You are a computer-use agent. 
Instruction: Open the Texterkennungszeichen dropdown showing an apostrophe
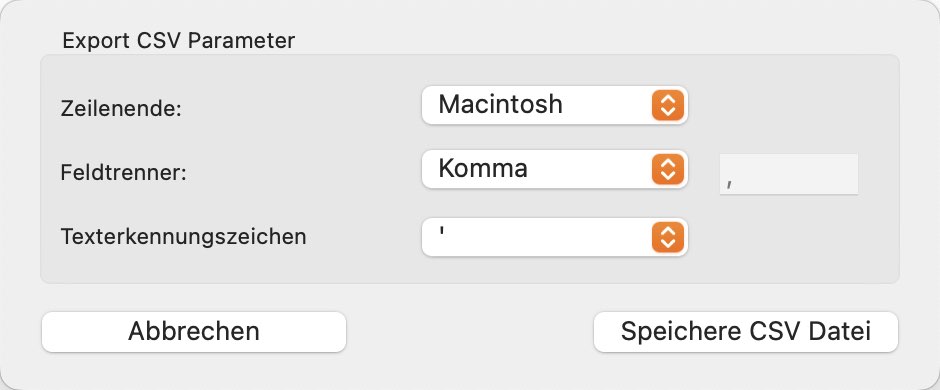[555, 237]
